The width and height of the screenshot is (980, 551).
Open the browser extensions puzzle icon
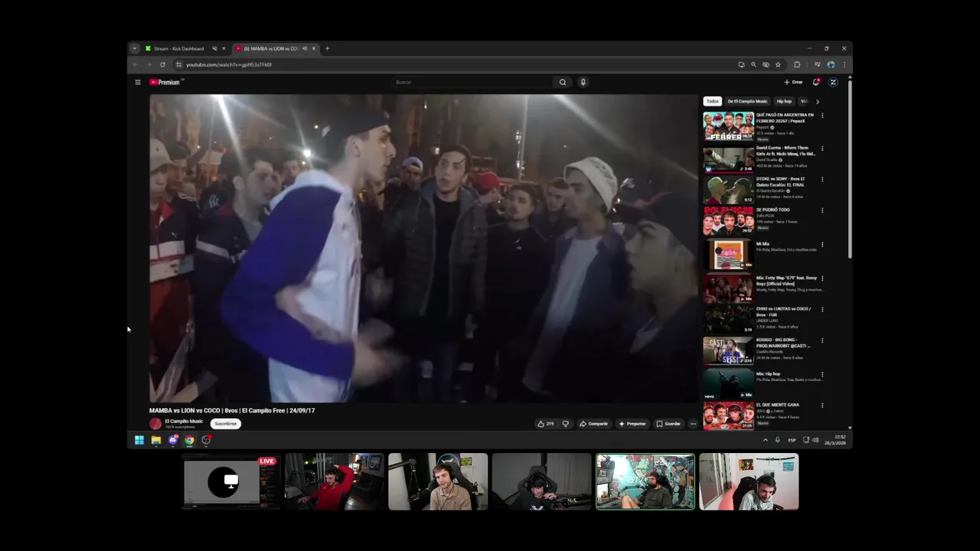pyautogui.click(x=797, y=64)
